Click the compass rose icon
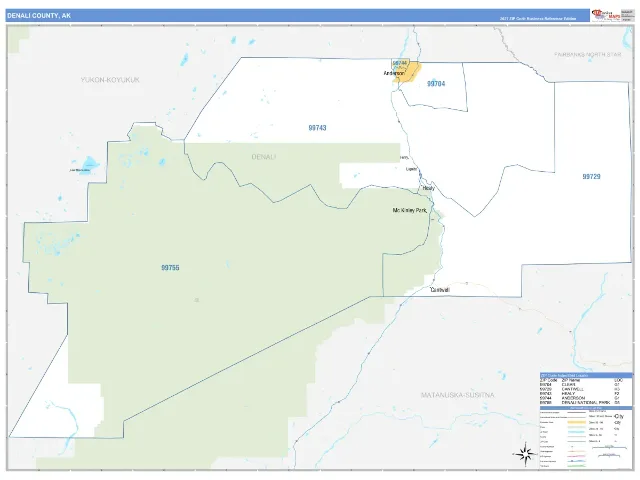 (x=525, y=453)
